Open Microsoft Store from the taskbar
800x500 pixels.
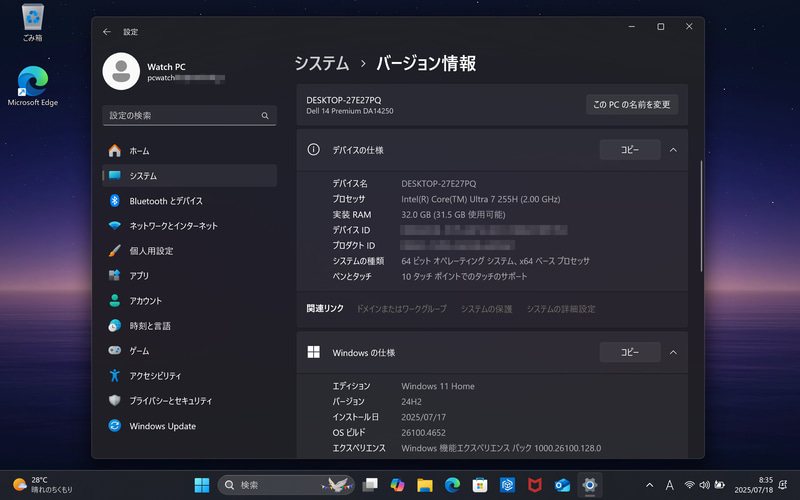480,485
